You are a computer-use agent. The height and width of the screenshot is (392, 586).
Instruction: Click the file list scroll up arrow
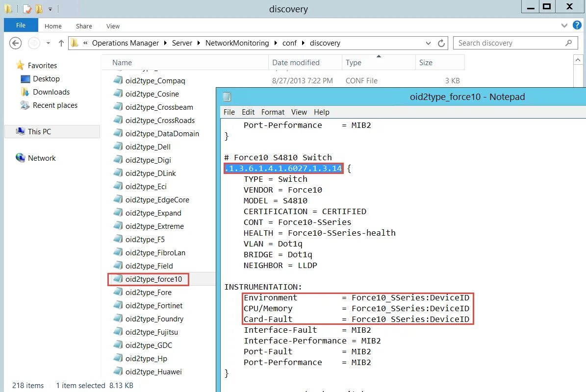578,60
